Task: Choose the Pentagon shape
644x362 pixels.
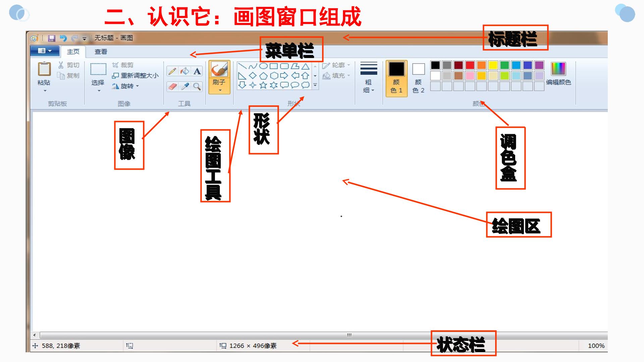Action: coord(263,76)
